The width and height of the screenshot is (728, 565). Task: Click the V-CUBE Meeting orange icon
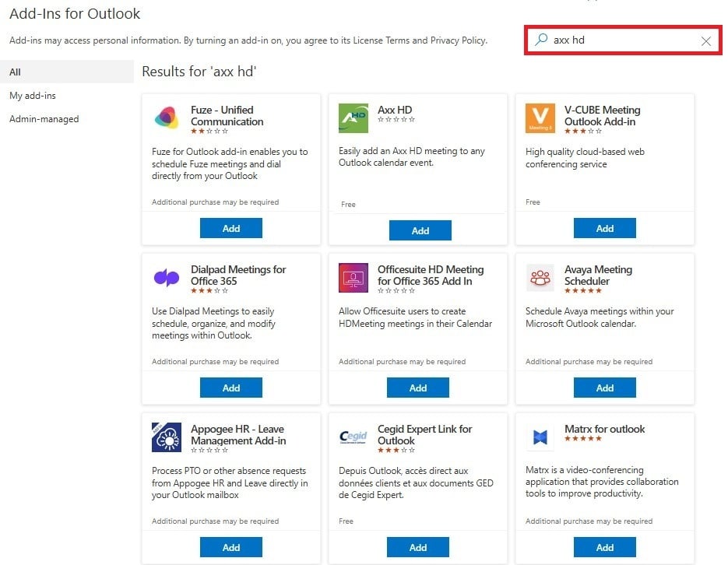click(x=540, y=118)
